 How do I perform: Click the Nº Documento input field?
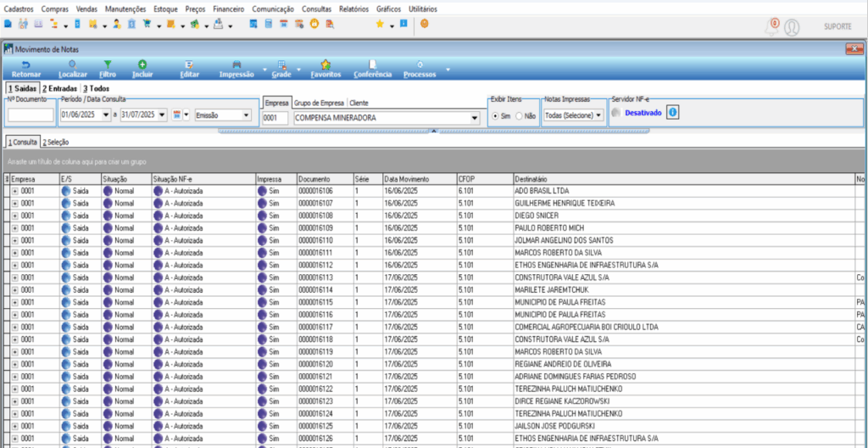[x=31, y=115]
